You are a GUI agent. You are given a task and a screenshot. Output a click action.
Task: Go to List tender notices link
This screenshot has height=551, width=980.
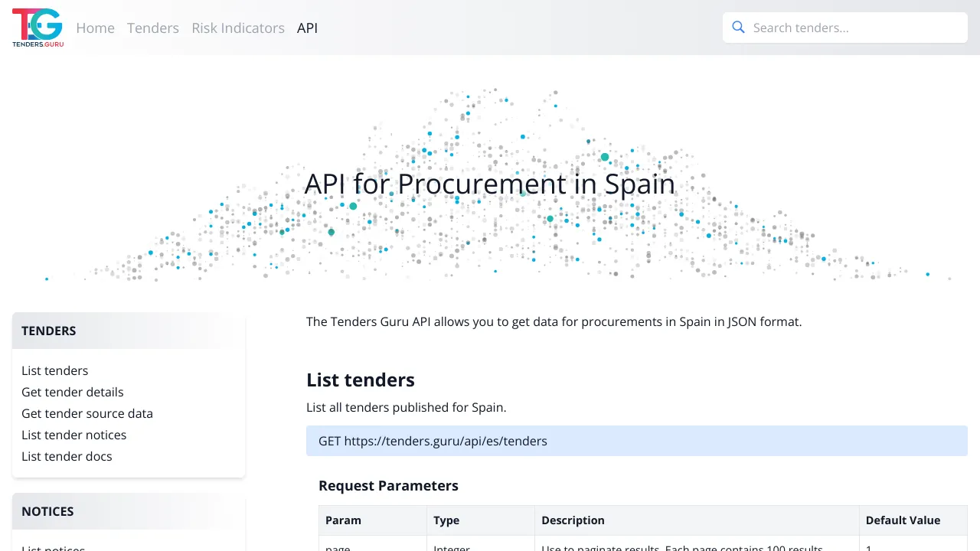[x=74, y=435]
